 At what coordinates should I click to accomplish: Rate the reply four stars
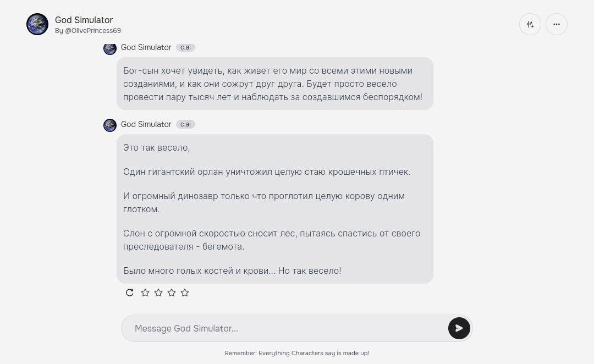tap(185, 293)
